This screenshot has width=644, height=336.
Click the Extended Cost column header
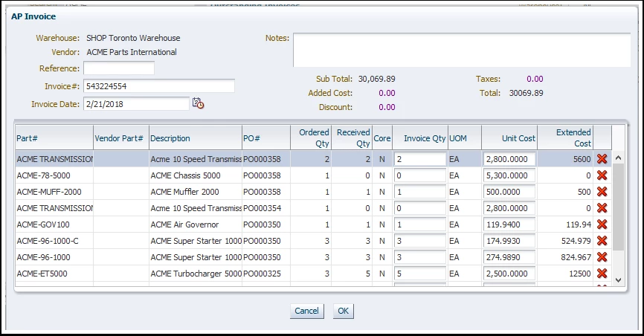pyautogui.click(x=566, y=138)
